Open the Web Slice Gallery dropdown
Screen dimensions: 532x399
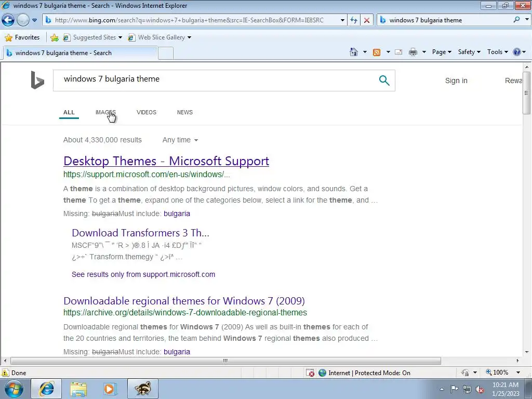click(x=159, y=37)
